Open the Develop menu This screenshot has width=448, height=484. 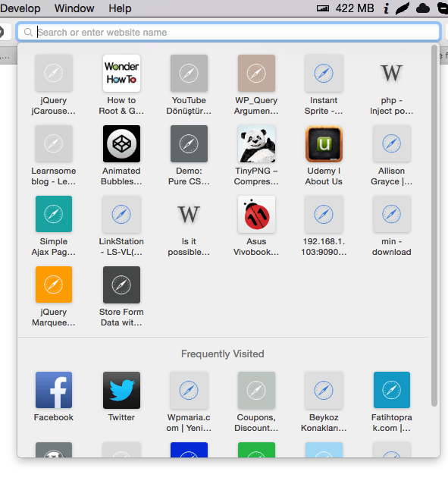coord(20,8)
